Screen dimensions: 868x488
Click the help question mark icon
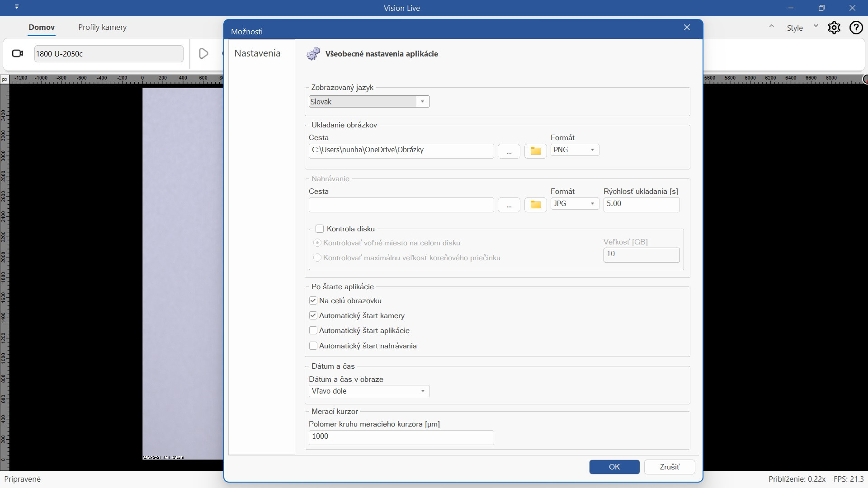click(x=856, y=28)
